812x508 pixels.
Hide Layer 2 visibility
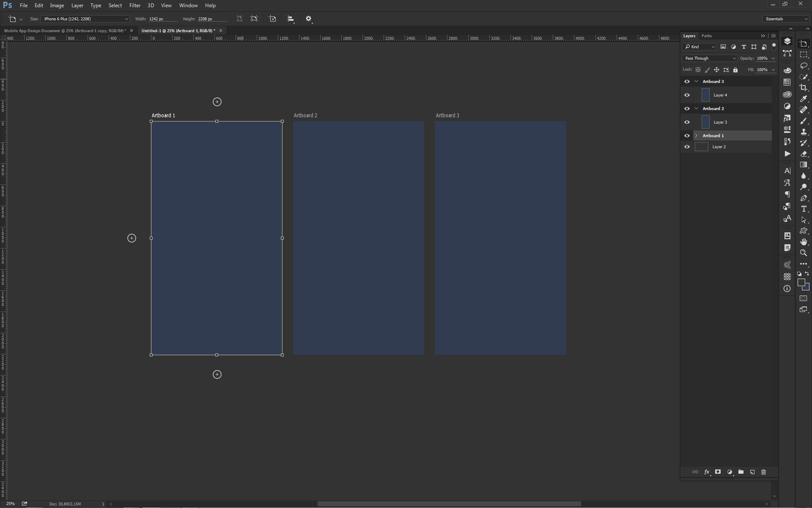click(x=687, y=147)
